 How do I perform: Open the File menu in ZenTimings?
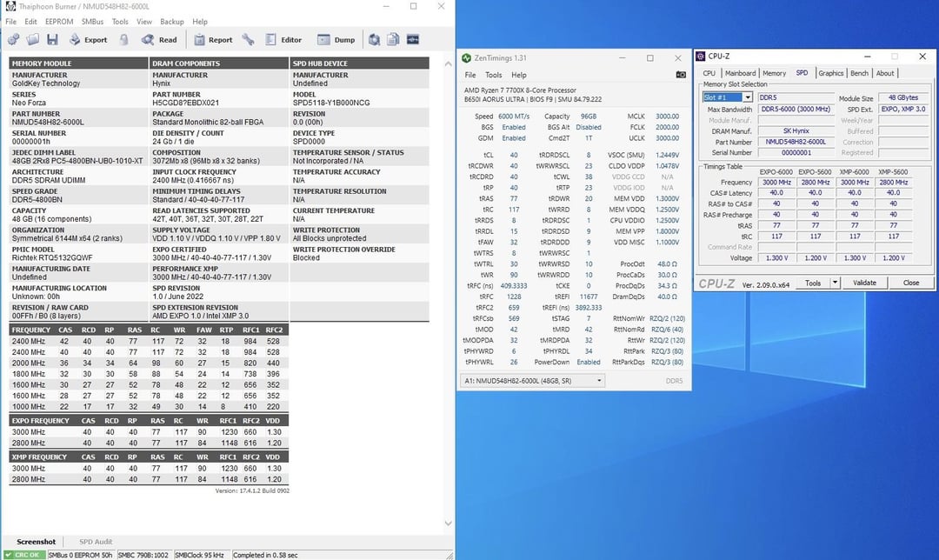(x=470, y=75)
